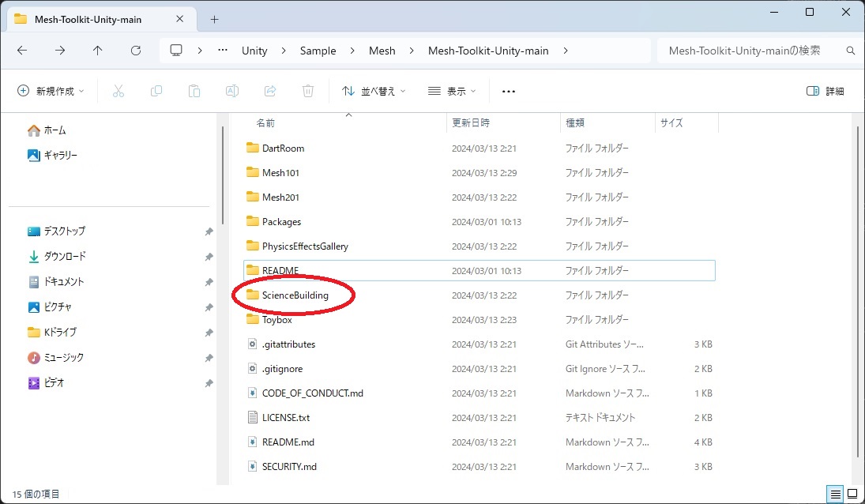Open the See more options menu

[509, 92]
